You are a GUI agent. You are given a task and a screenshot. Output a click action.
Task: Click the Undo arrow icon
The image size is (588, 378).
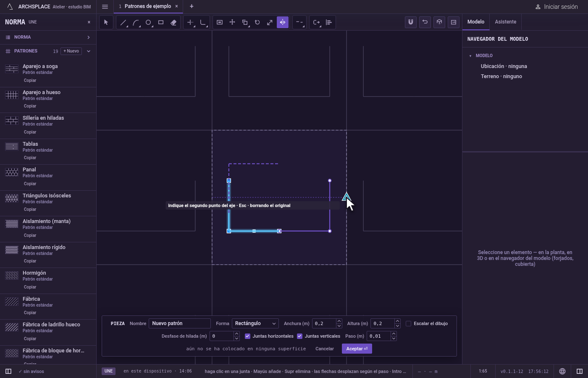[x=425, y=22]
